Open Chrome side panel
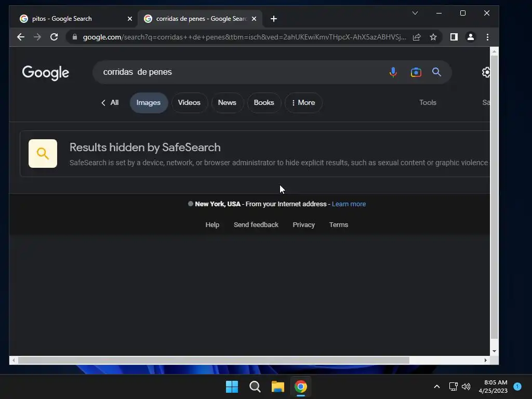 tap(454, 37)
